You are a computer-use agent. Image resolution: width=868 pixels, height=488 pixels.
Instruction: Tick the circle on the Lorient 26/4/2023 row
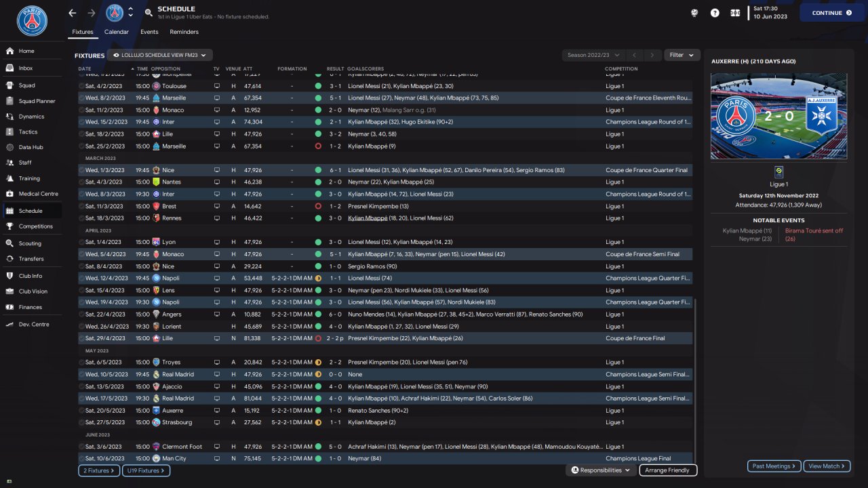81,327
